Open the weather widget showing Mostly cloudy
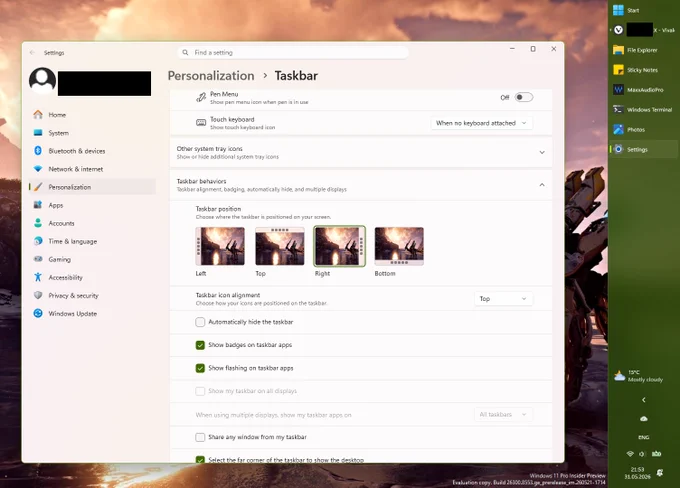This screenshot has width=680, height=488. pos(639,376)
